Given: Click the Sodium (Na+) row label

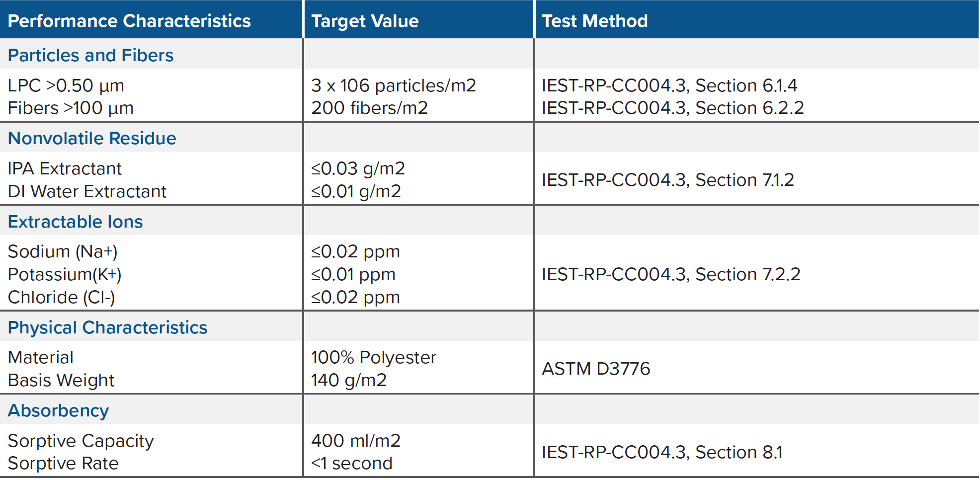Looking at the screenshot, I should pyautogui.click(x=63, y=251).
